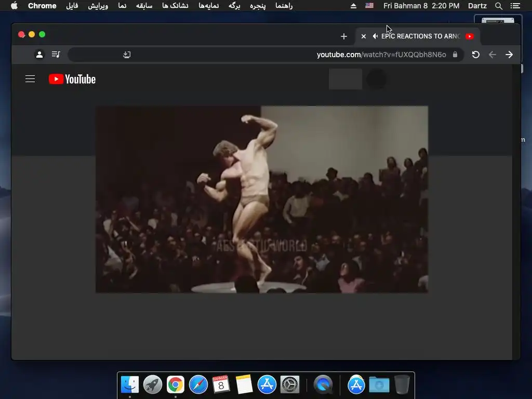This screenshot has width=532, height=399.
Task: Click the address bar URL
Action: click(381, 55)
